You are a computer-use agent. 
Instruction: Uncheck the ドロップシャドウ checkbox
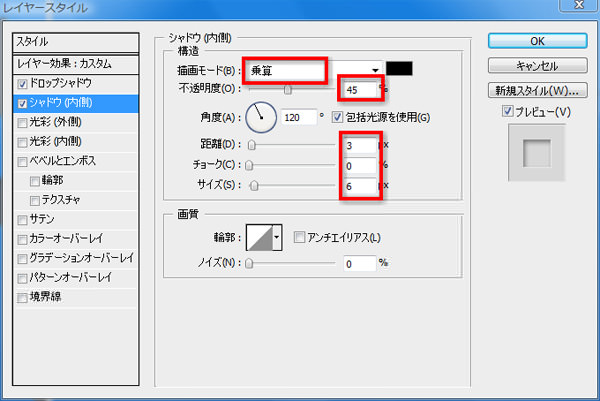tap(22, 84)
